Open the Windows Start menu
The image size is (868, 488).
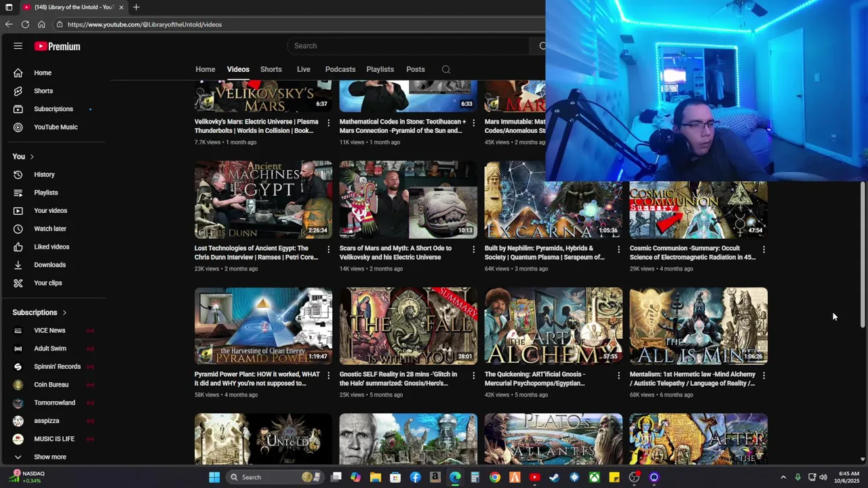pyautogui.click(x=214, y=477)
